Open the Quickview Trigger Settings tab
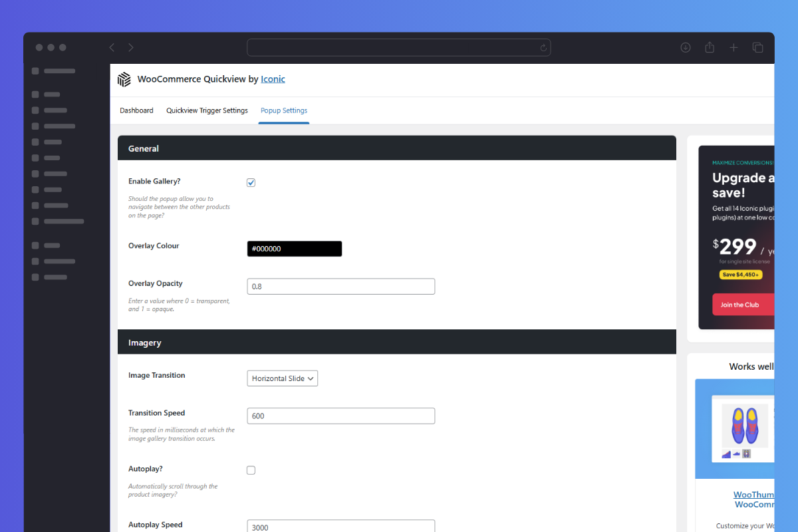 (x=207, y=110)
